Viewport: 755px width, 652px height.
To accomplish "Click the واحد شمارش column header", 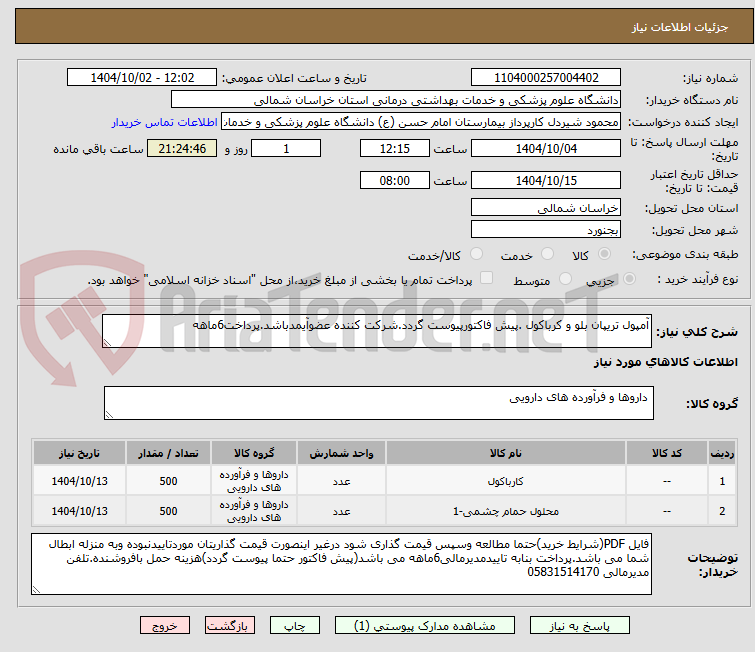I will pos(341,453).
